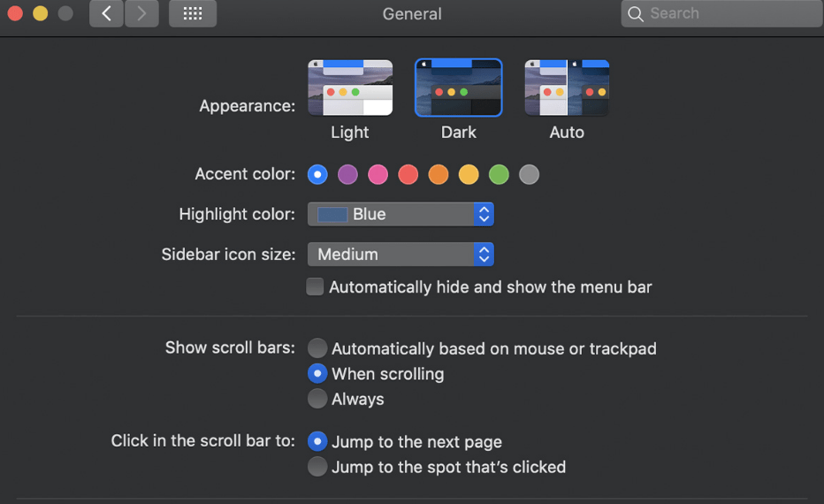Screen dimensions: 824x504
Task: Choose the orange accent color
Action: (439, 174)
